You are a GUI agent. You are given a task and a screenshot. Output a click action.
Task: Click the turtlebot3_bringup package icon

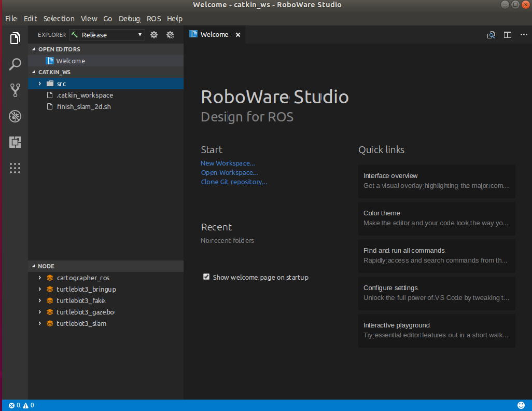click(50, 290)
